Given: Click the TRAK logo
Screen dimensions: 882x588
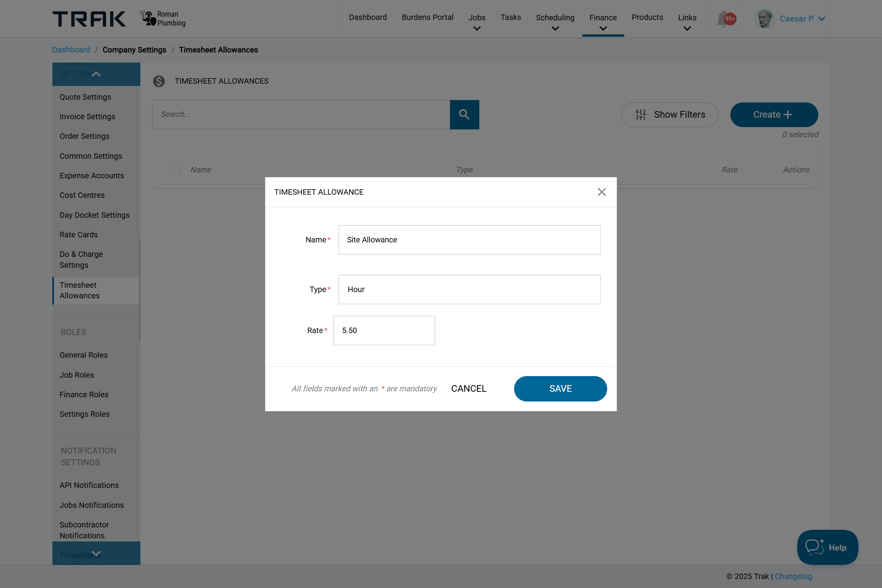Looking at the screenshot, I should coord(89,19).
